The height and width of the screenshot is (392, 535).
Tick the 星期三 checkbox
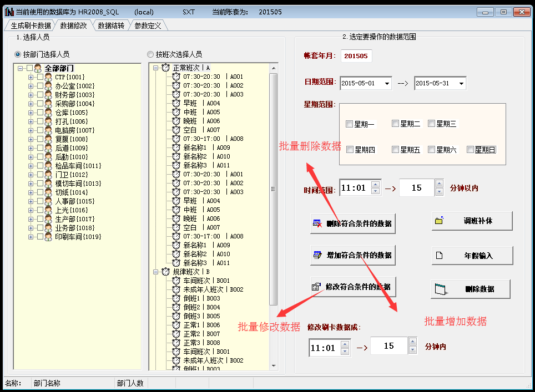(431, 124)
